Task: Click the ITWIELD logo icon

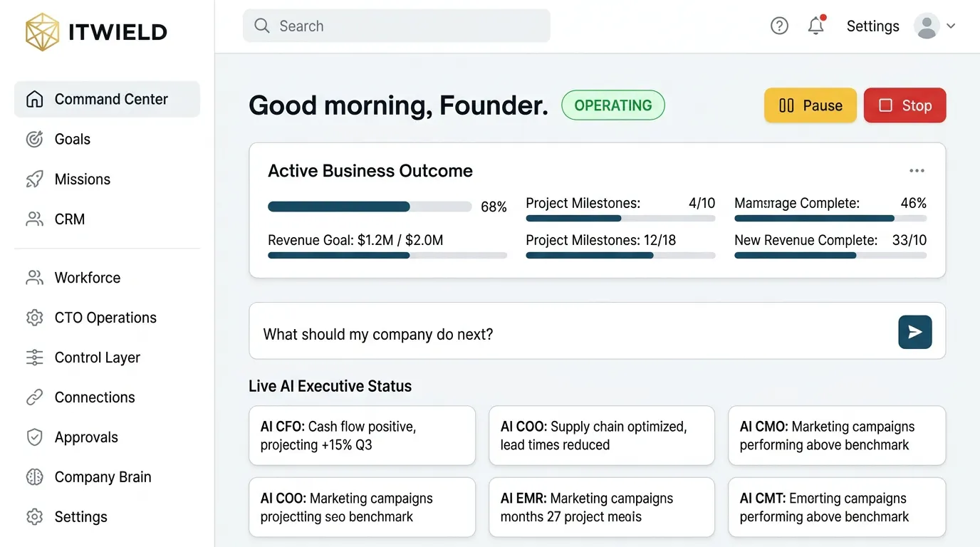Action: tap(43, 32)
